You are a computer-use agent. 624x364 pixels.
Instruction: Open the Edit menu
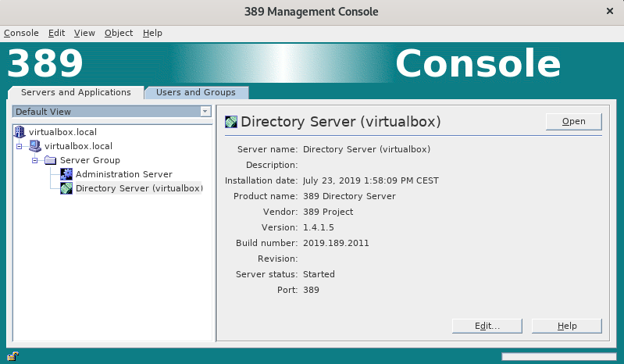pyautogui.click(x=56, y=33)
